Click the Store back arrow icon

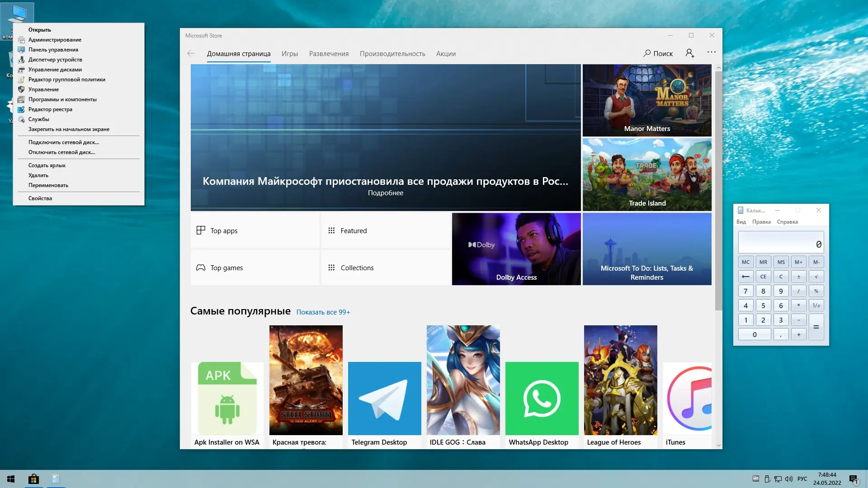point(191,53)
